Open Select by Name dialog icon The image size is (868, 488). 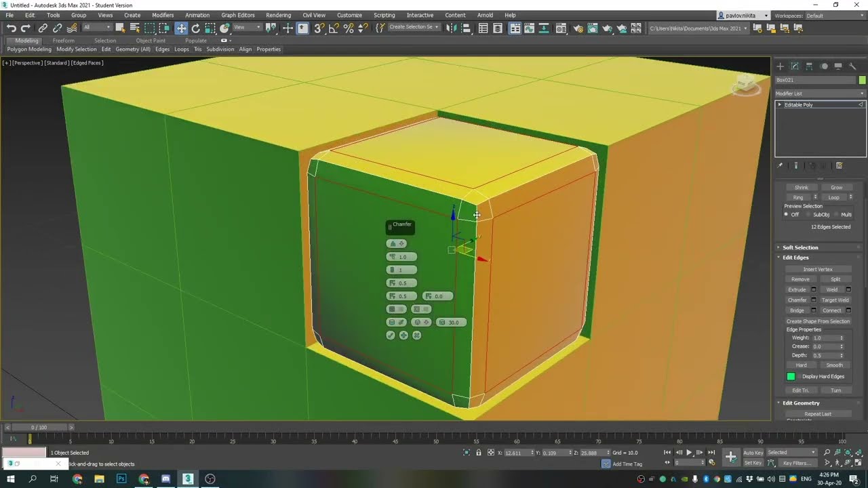(134, 28)
